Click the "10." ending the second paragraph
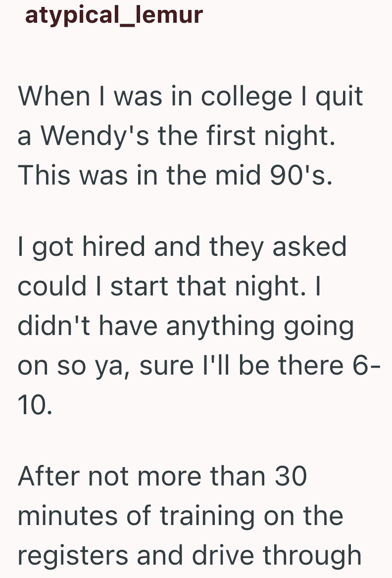This screenshot has height=578, width=392. click(35, 405)
